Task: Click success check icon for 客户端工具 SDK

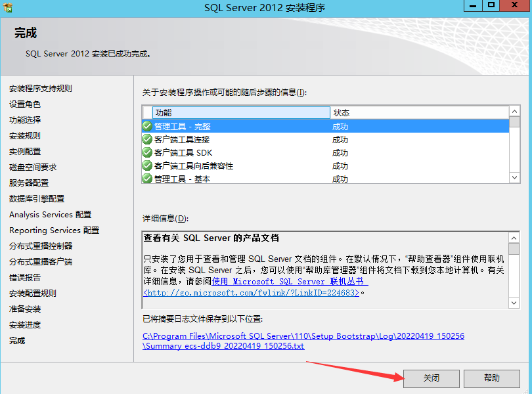Action: (x=147, y=152)
